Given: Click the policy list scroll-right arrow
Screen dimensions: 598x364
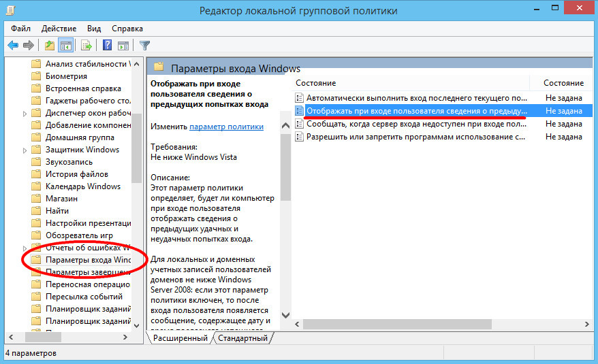Looking at the screenshot, I should [586, 324].
